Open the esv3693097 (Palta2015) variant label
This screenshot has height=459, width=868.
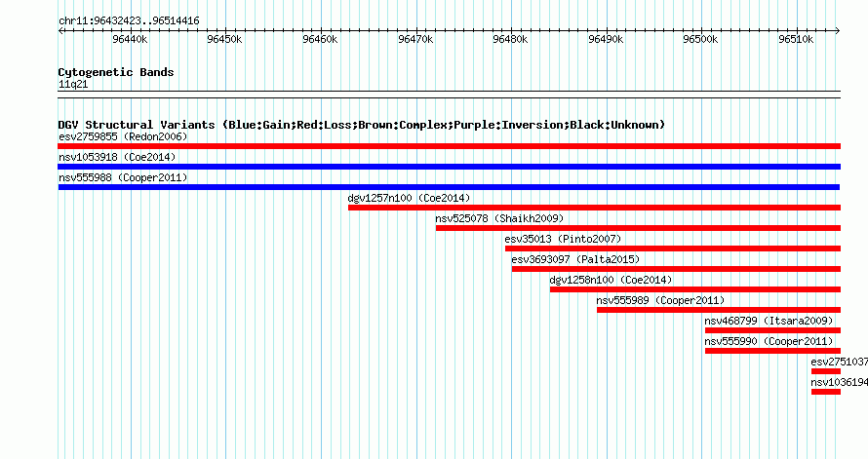[575, 259]
